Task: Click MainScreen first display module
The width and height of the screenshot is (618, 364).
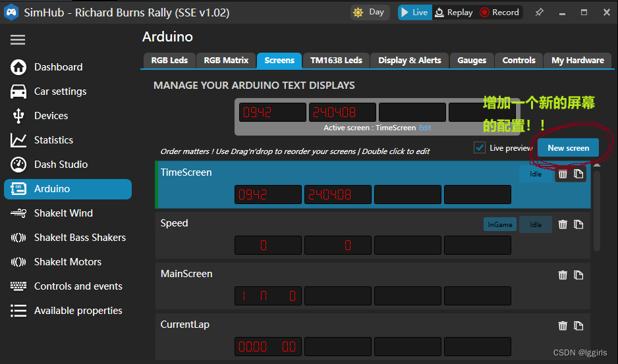Action: [268, 296]
